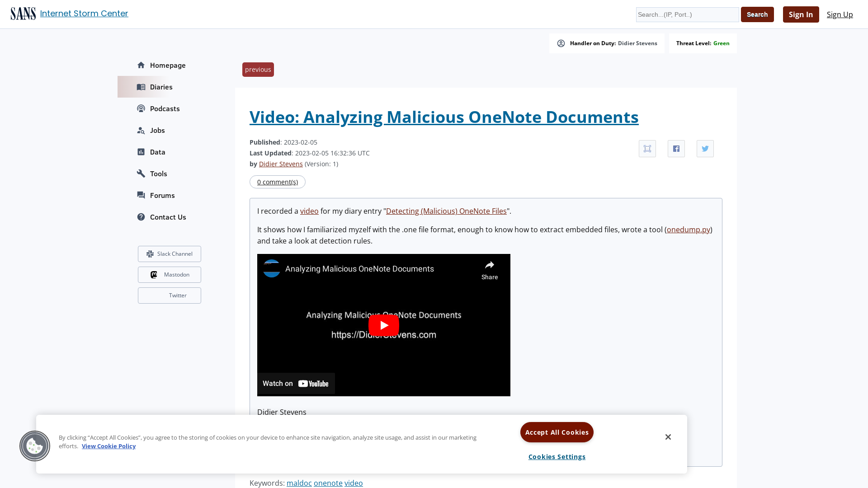The width and height of the screenshot is (868, 488).
Task: Click the Slack logo icon
Action: point(150,254)
